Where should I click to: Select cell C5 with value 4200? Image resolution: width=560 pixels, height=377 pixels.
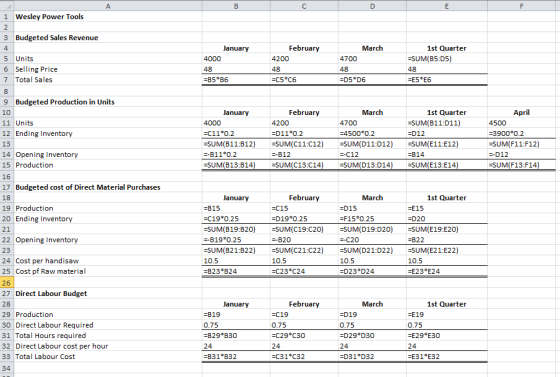304,59
